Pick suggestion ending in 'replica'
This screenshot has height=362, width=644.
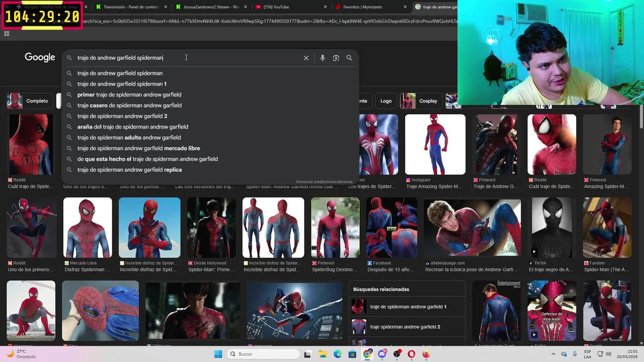(x=210, y=169)
